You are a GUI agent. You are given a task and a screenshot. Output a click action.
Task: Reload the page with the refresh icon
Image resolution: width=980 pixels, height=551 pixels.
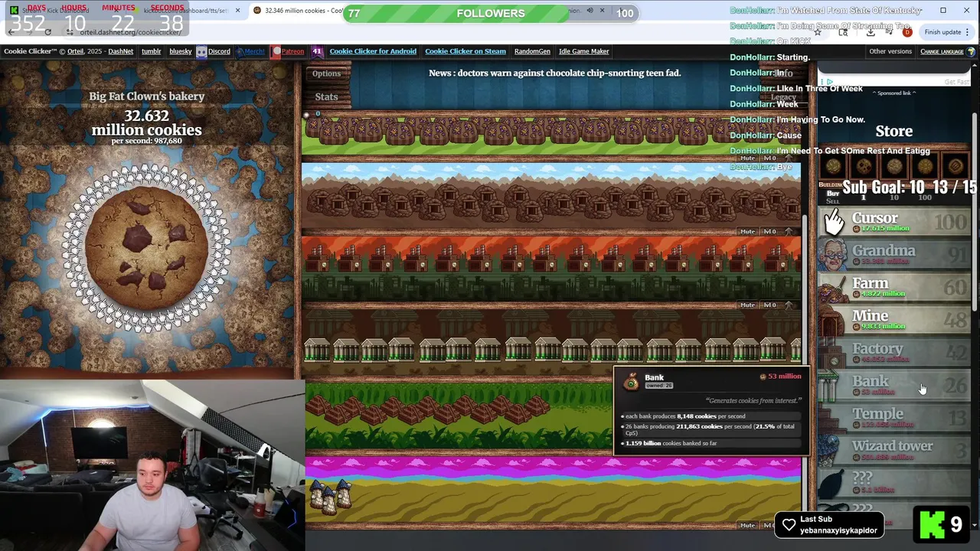(47, 32)
